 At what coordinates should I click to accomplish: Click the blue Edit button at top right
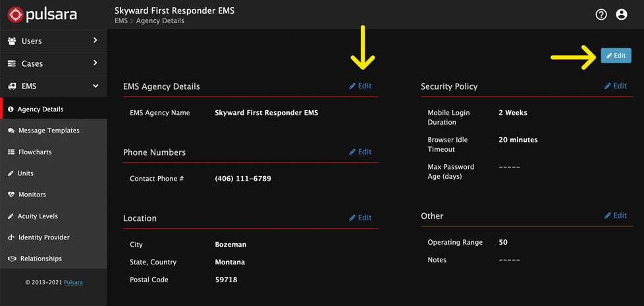(616, 55)
